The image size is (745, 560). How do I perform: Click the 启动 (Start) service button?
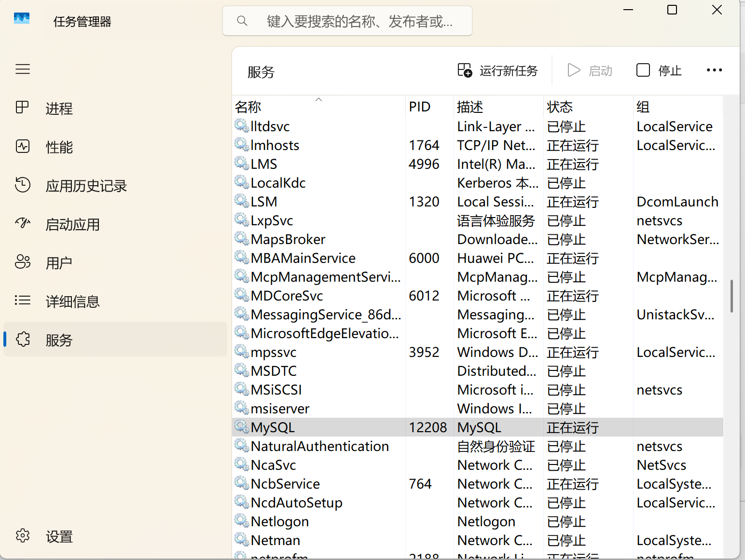pos(590,70)
